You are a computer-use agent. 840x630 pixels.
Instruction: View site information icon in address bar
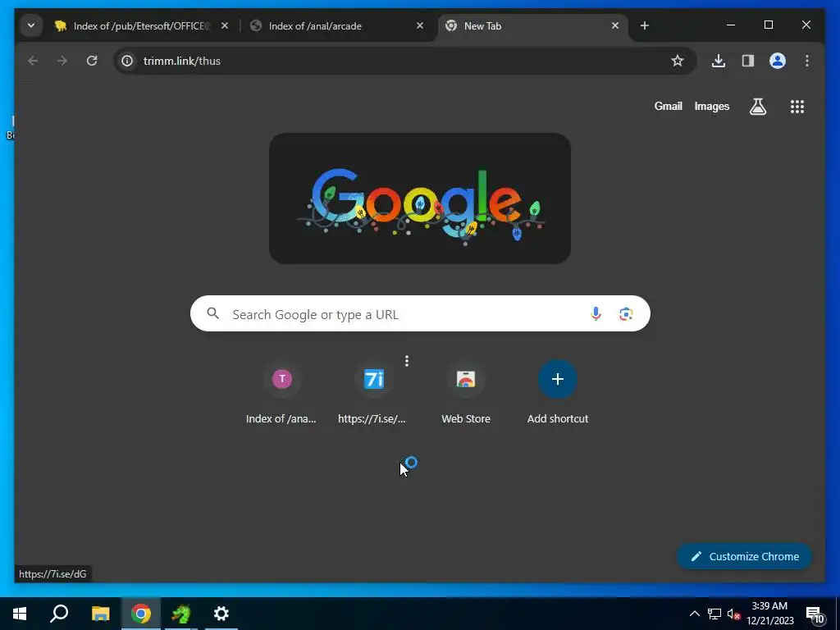(127, 61)
